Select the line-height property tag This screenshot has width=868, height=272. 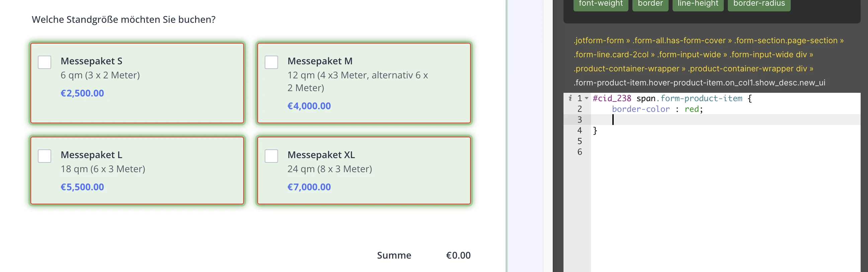tap(697, 3)
